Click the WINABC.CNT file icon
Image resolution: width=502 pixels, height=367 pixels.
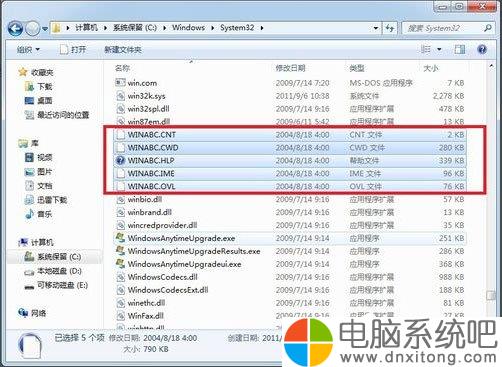pos(120,135)
